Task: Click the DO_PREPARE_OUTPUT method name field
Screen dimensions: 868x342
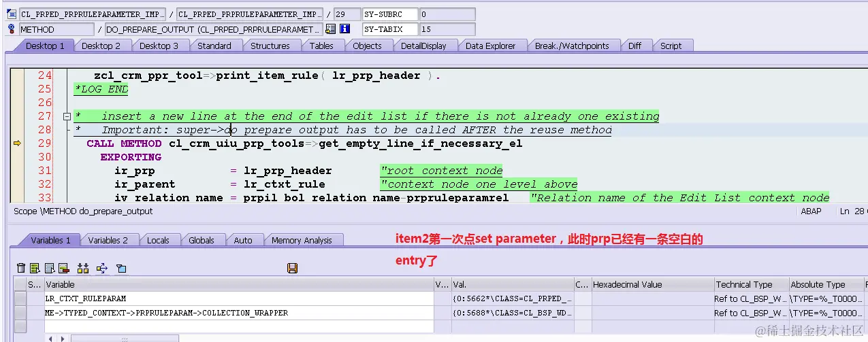Action: click(214, 29)
